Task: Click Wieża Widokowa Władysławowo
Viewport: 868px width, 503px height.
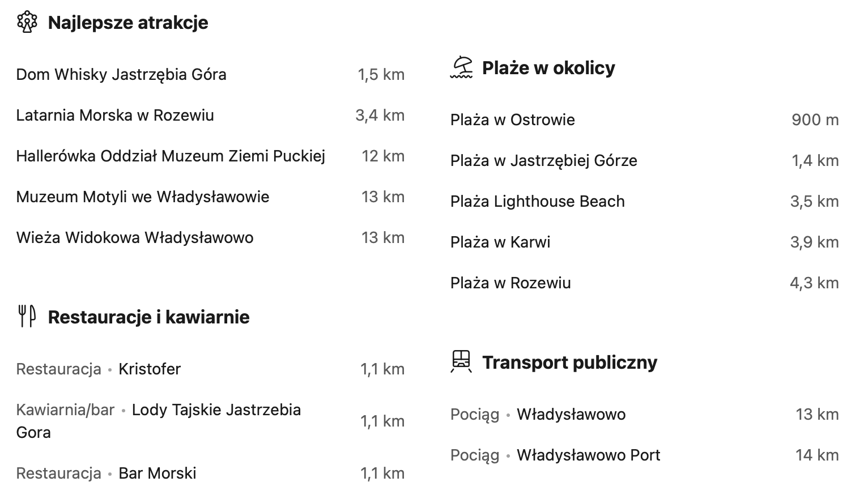Action: [x=210, y=237]
